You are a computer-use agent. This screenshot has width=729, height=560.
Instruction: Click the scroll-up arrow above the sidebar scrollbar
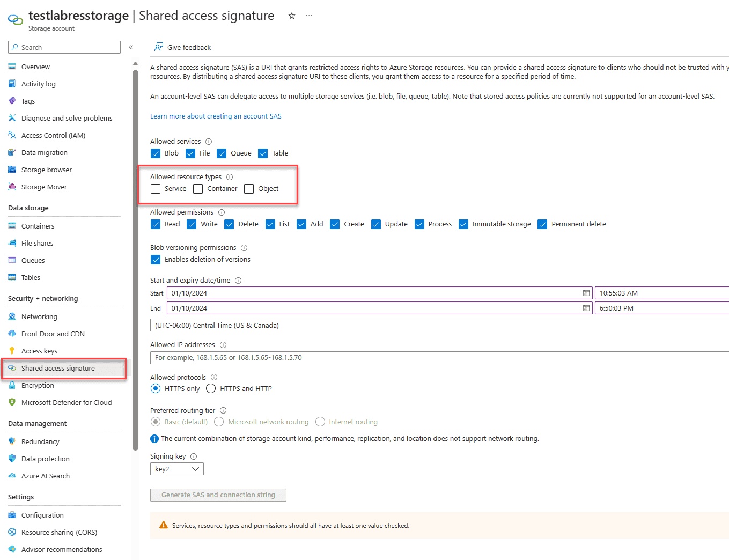(135, 64)
